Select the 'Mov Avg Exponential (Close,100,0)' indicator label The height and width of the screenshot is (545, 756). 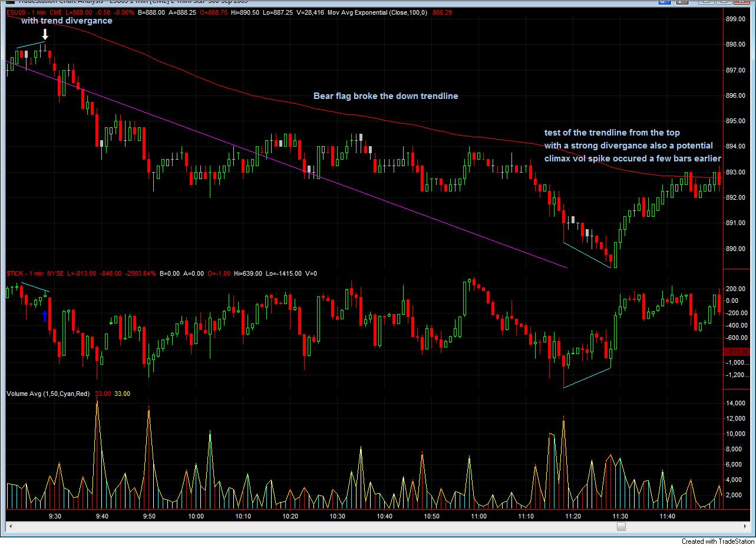pyautogui.click(x=378, y=12)
